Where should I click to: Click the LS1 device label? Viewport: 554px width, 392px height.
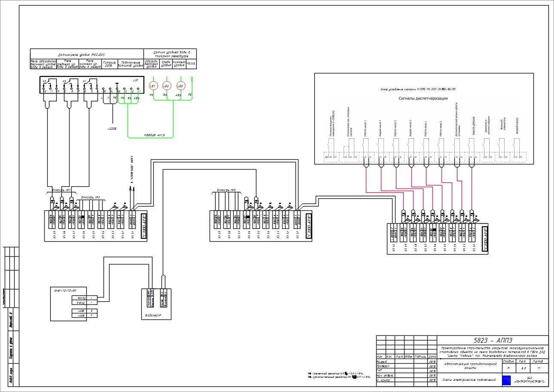136,80
